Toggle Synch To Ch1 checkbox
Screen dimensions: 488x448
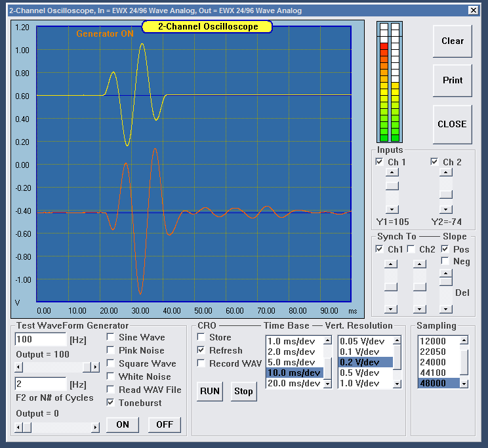[x=379, y=249]
